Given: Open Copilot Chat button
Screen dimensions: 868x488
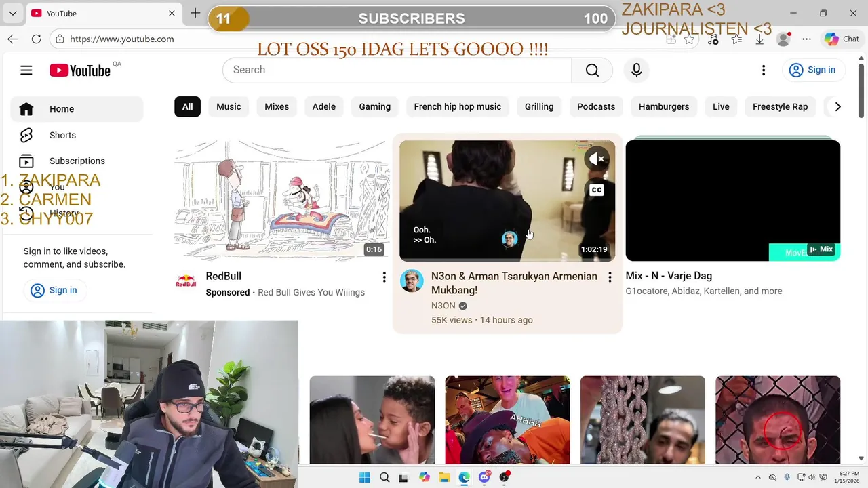Looking at the screenshot, I should tap(842, 39).
